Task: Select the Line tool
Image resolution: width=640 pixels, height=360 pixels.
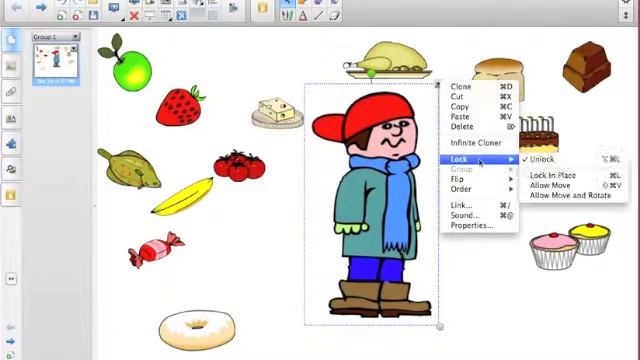Action: pos(318,16)
